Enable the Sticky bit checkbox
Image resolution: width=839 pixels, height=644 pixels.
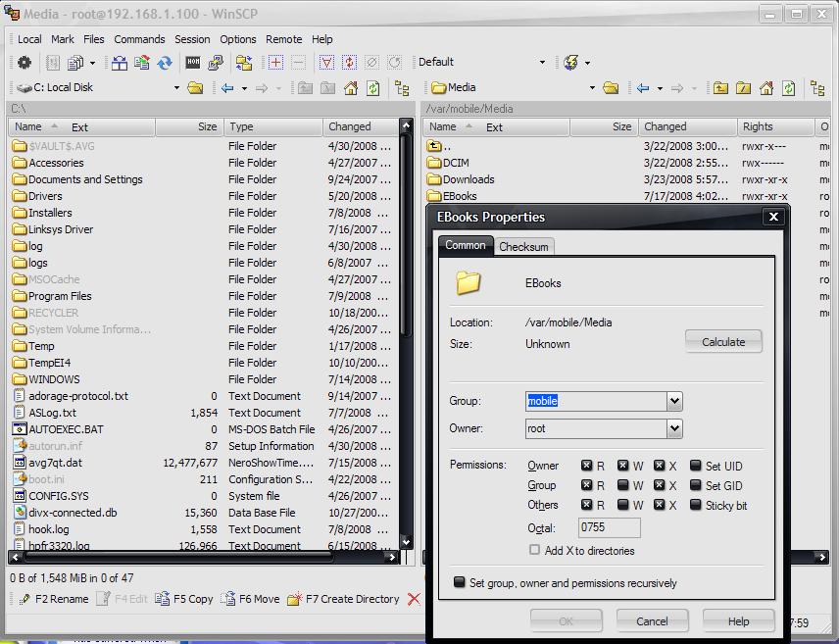(695, 504)
